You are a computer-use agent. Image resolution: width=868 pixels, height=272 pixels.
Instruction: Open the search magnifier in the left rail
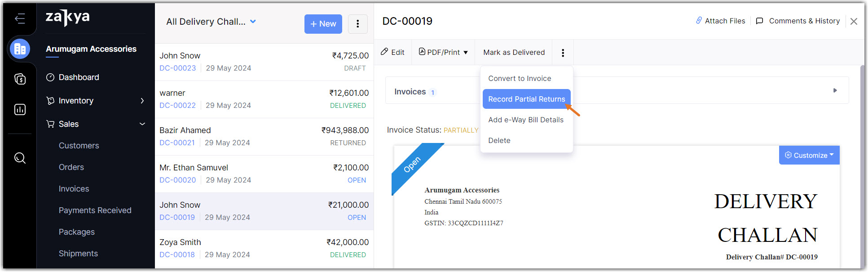pos(20,158)
